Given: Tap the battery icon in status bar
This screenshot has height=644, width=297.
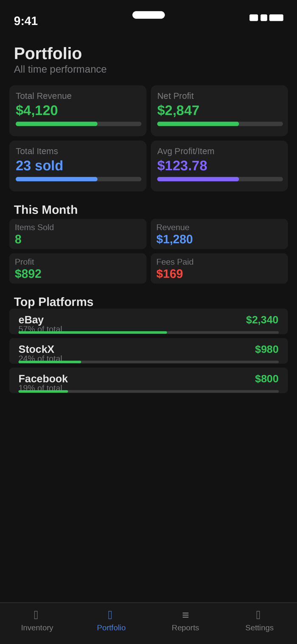Looking at the screenshot, I should 276,18.
